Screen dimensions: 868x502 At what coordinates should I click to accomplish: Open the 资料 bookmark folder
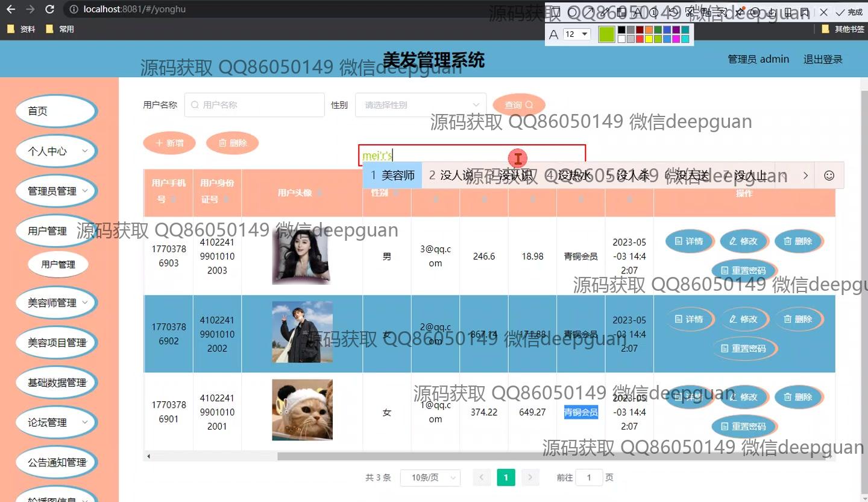click(21, 28)
